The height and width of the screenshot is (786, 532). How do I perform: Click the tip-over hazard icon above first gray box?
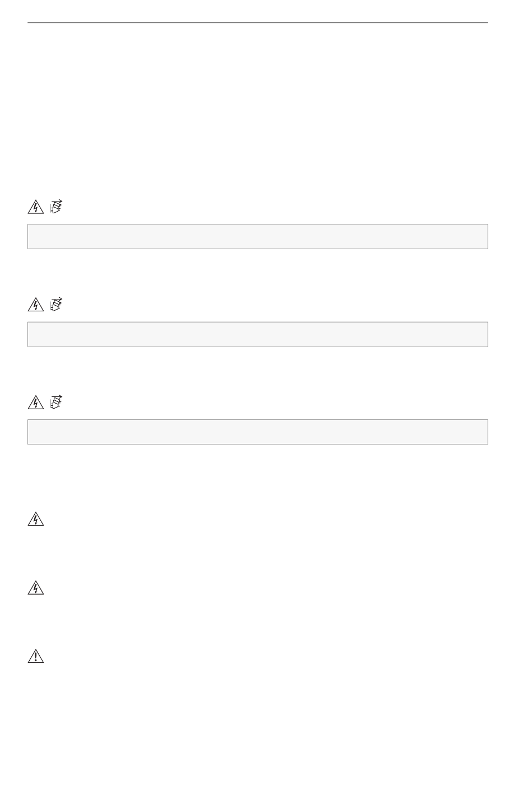pos(55,207)
